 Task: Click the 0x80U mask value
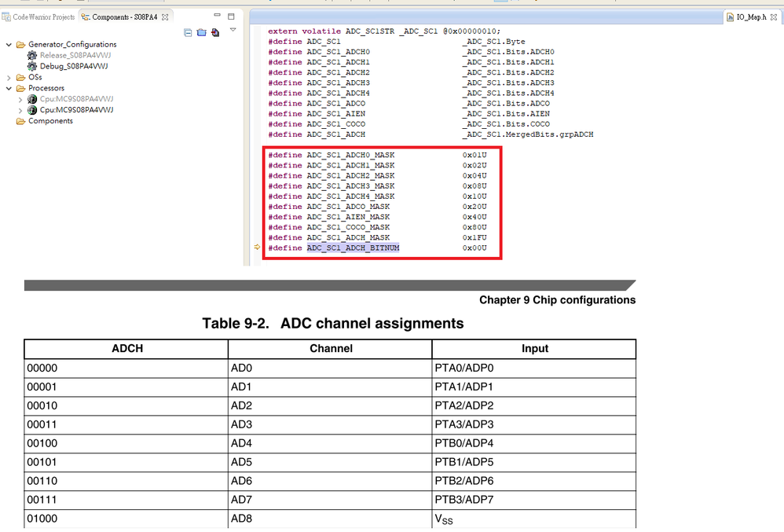[x=474, y=228]
